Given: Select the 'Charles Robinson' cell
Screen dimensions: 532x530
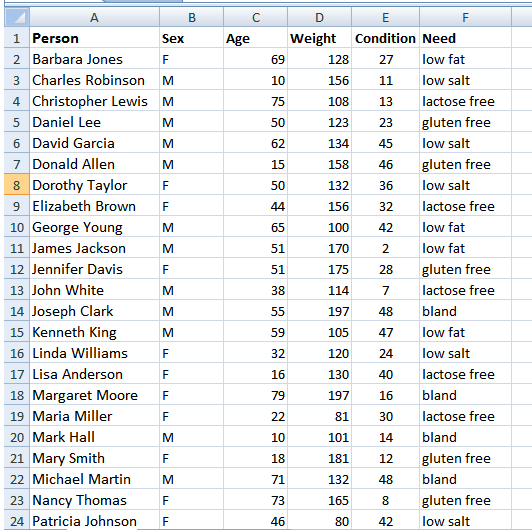Looking at the screenshot, I should point(94,80).
